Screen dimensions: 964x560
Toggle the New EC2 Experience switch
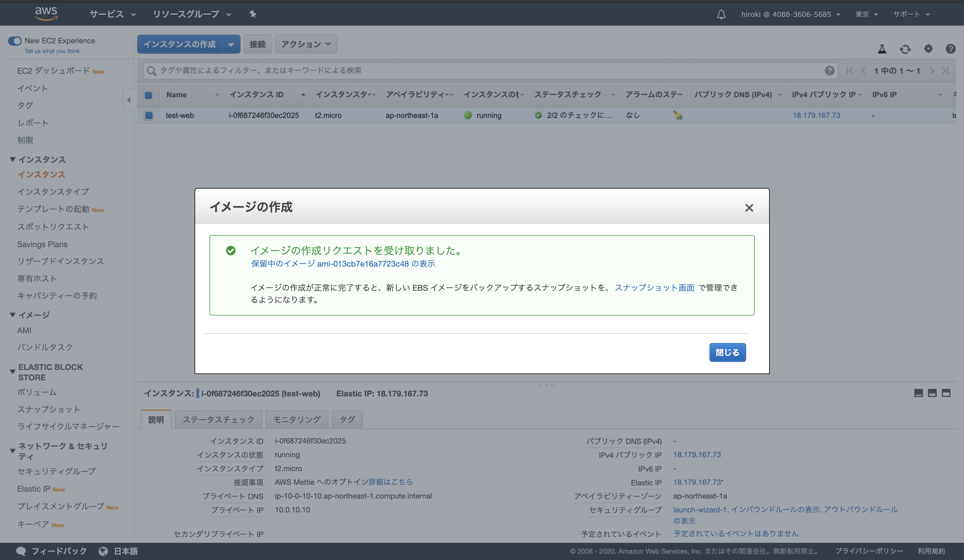pos(15,40)
